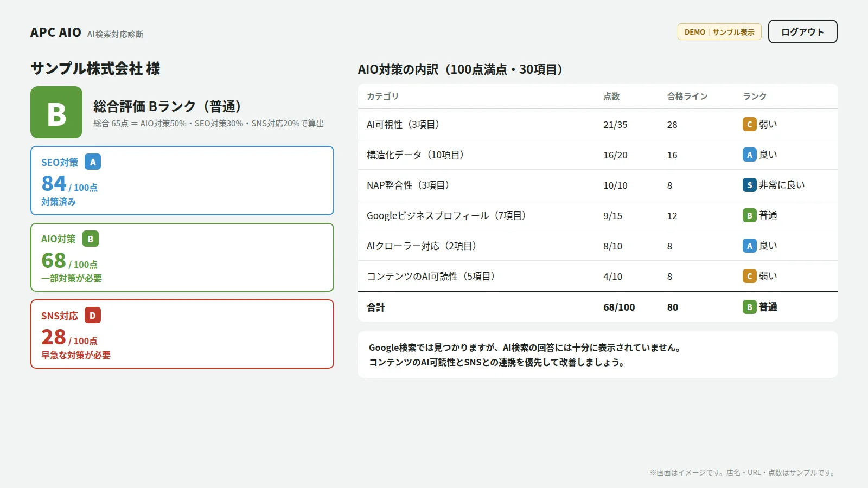This screenshot has width=868, height=488.
Task: Click the DEMO サンプル表示 badge
Action: [x=719, y=32]
